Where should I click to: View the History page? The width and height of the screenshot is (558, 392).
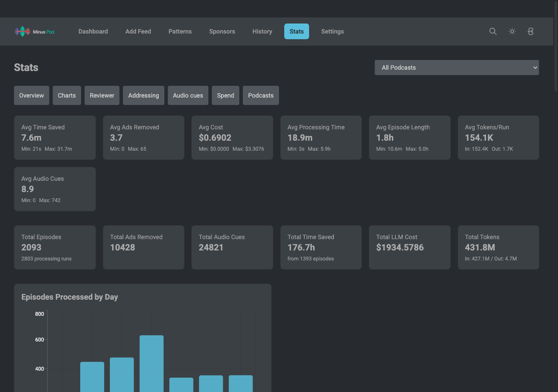point(262,31)
